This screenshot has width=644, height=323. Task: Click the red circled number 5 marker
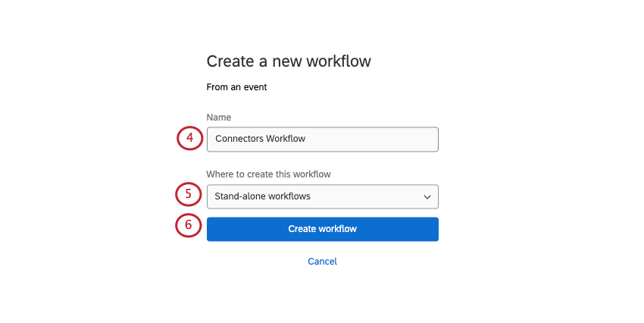click(x=189, y=194)
